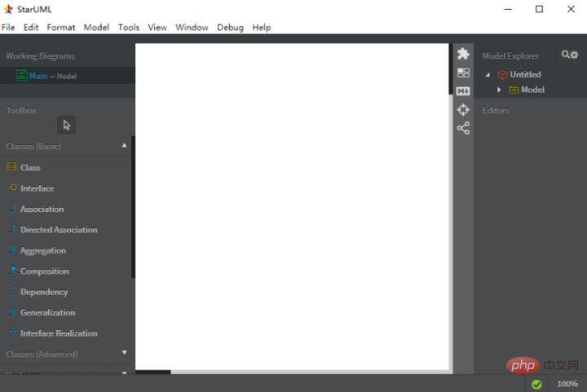Screen dimensions: 587x392
Task: Select the Dependency toolbox label
Action: click(x=44, y=292)
